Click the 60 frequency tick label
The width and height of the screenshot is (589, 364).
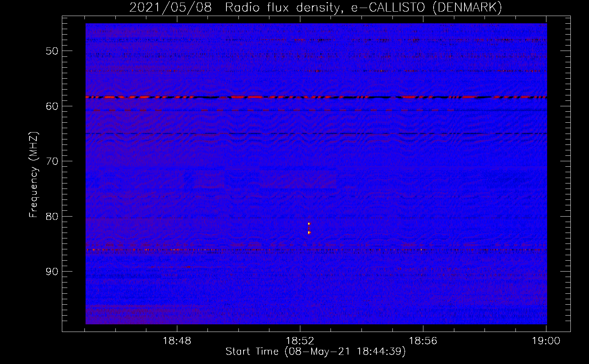pyautogui.click(x=52, y=106)
